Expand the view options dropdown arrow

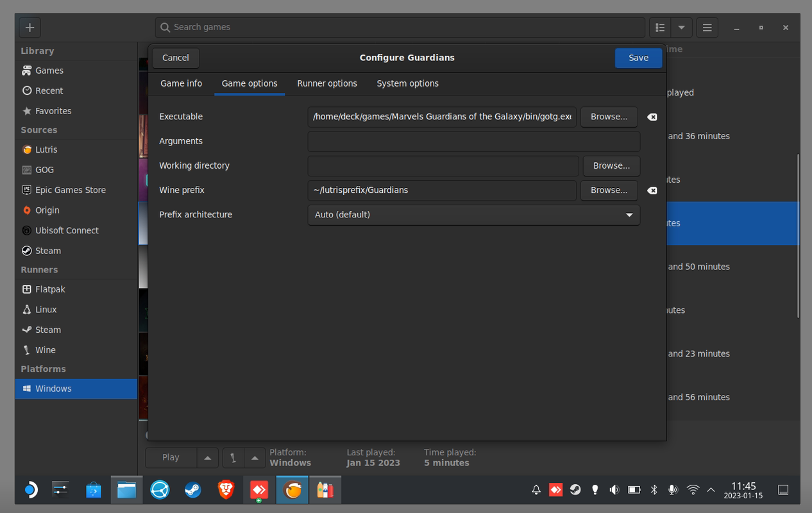[x=682, y=28]
